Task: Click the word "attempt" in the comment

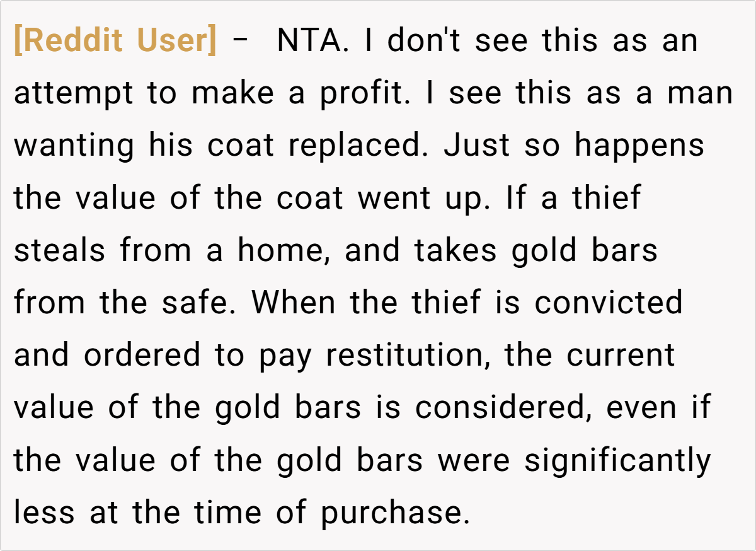Action: point(74,93)
